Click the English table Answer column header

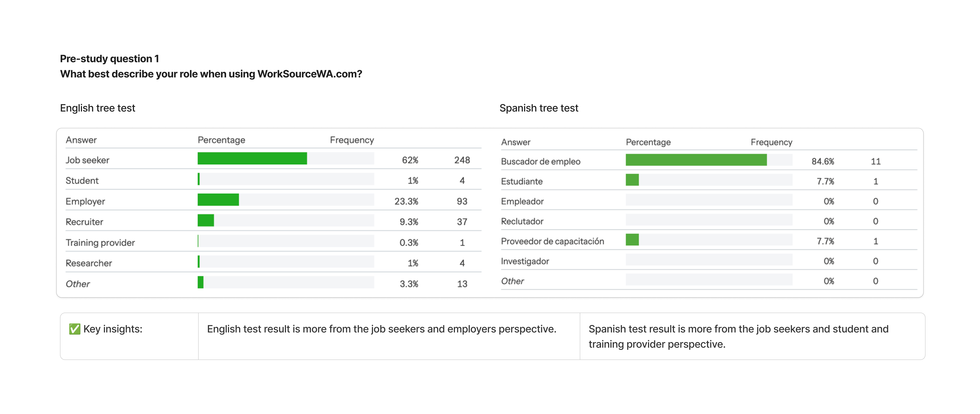81,140
